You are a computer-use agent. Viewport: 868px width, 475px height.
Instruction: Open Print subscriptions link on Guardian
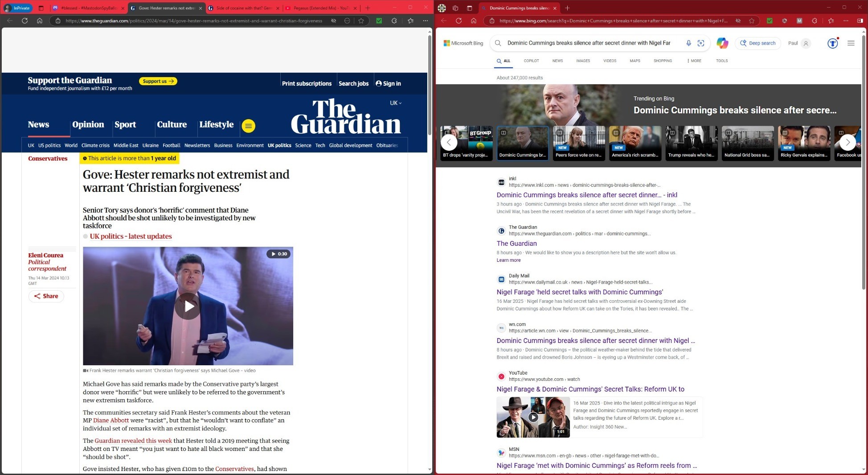pyautogui.click(x=307, y=83)
